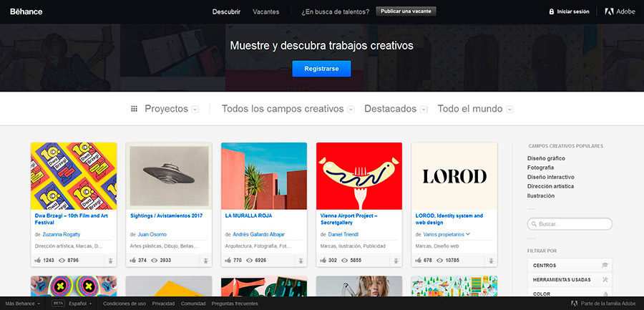644x310 pixels.
Task: Focus the Buscar search field
Action: pyautogui.click(x=570, y=224)
